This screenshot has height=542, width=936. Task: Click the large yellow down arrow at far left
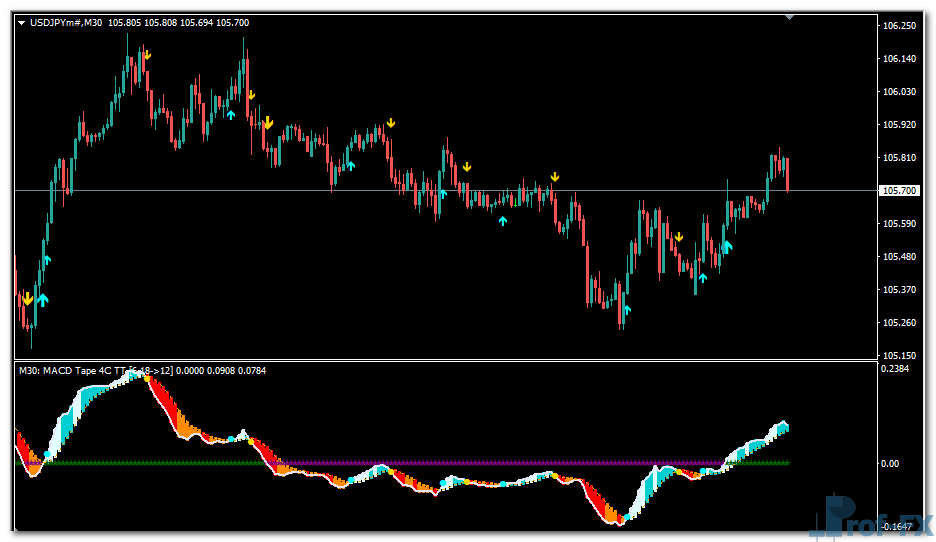pyautogui.click(x=27, y=298)
